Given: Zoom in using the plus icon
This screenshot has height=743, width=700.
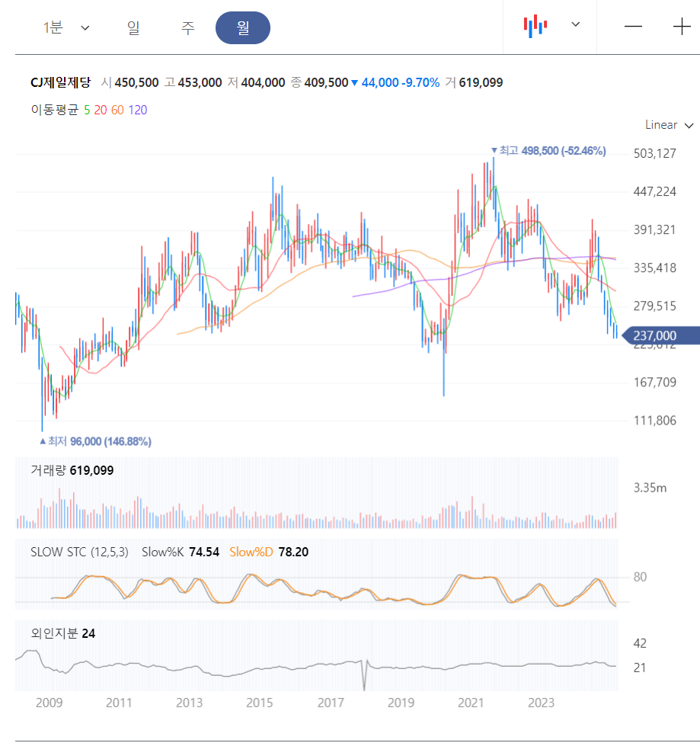Looking at the screenshot, I should pyautogui.click(x=682, y=27).
